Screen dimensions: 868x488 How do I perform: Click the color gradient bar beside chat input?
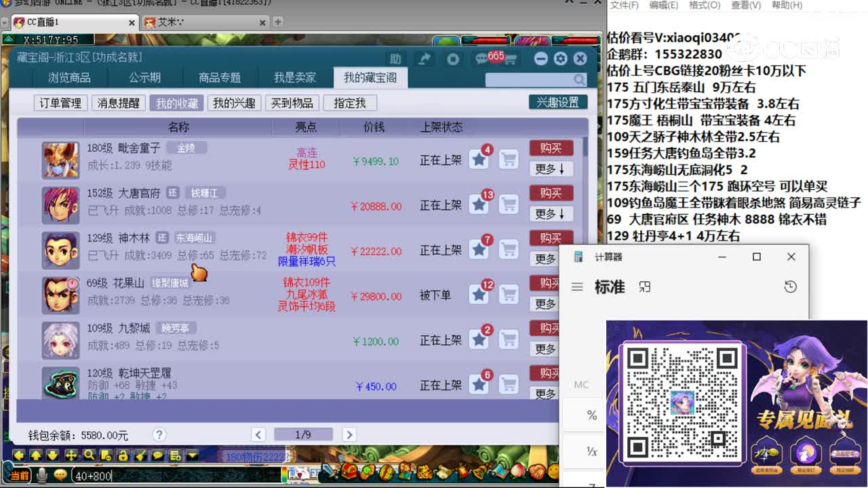click(284, 474)
